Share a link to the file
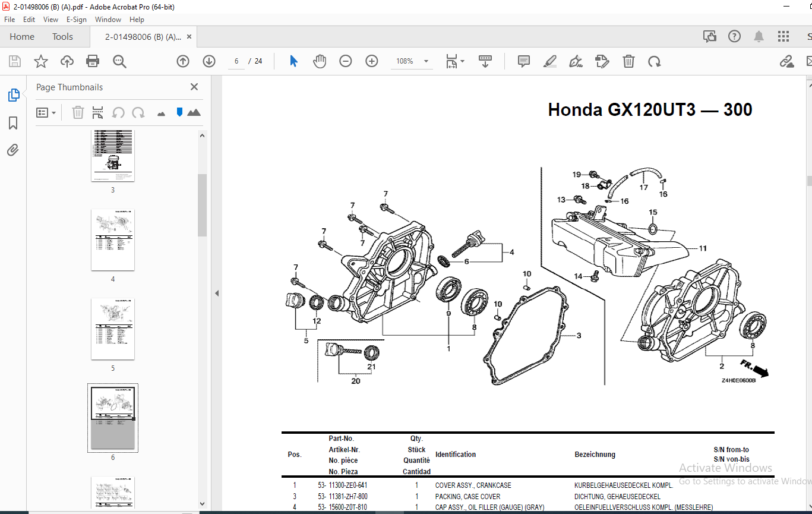The width and height of the screenshot is (812, 514). click(786, 61)
